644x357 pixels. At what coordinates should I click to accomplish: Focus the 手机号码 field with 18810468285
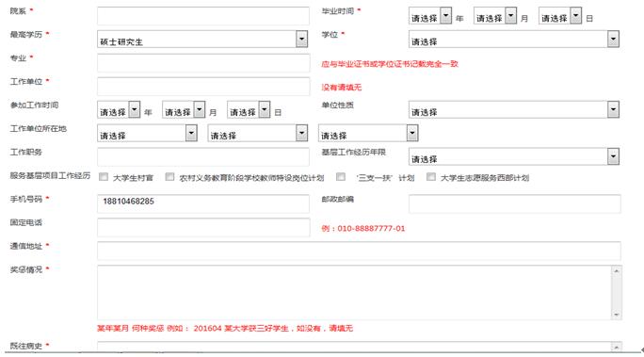click(203, 203)
